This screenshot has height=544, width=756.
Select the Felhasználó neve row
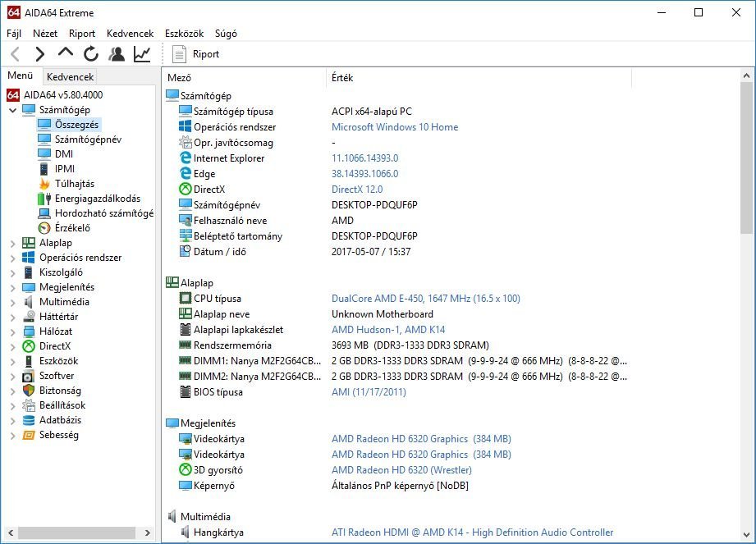398,220
